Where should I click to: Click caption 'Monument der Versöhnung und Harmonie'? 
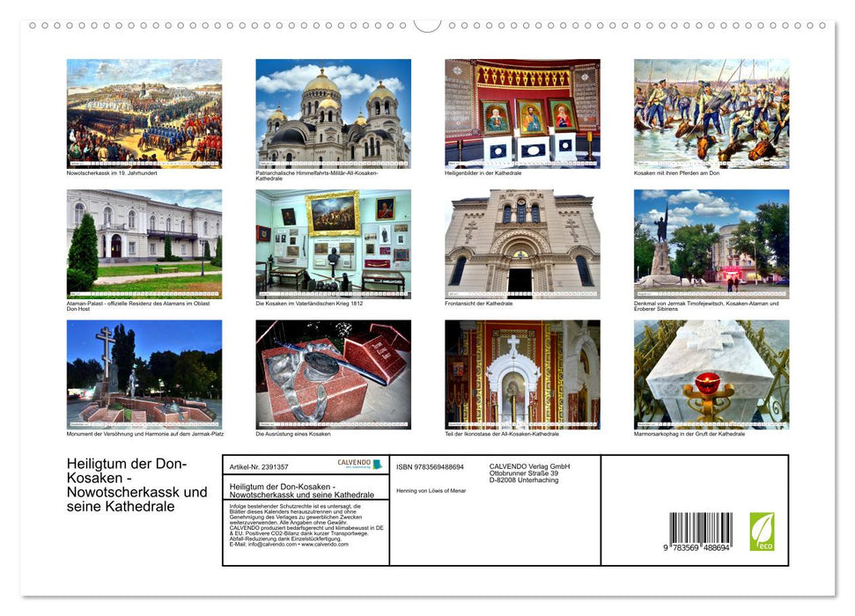[145, 434]
